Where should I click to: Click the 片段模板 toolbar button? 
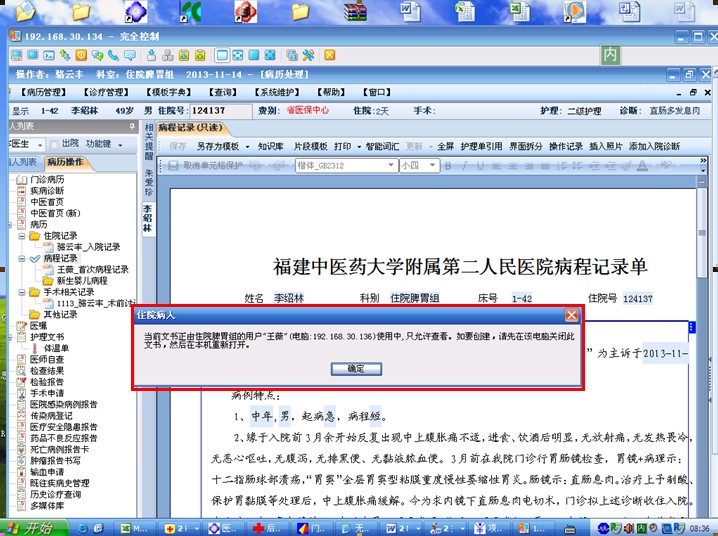coord(310,146)
